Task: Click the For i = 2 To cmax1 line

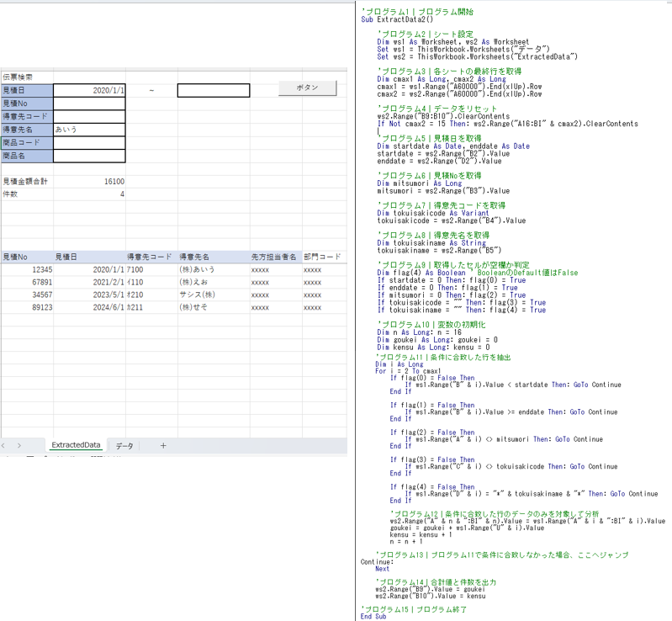Action: (x=408, y=371)
